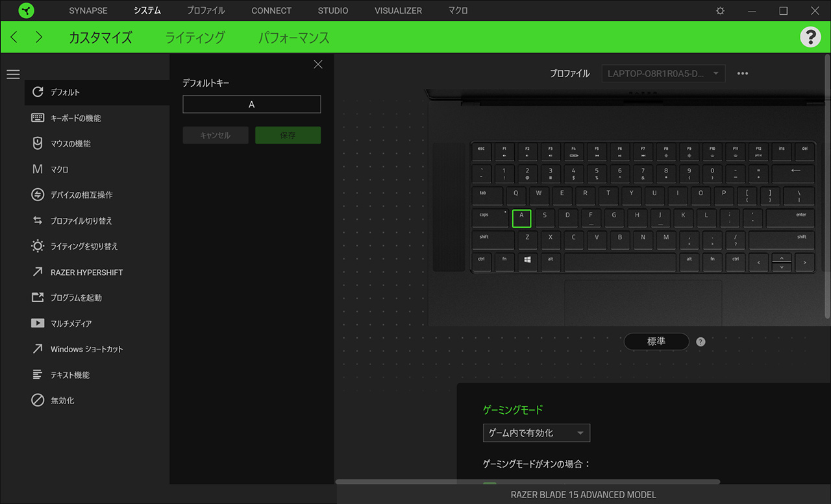Select the Disable key option
Viewport: 831px width, 504px height.
[x=62, y=400]
